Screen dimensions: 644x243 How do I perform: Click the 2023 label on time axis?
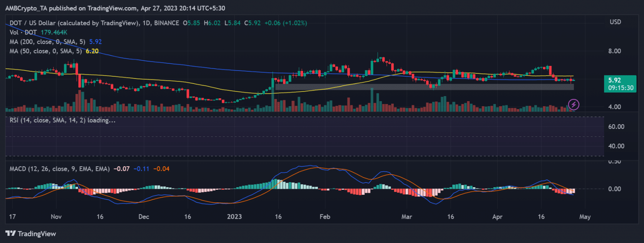235,217
